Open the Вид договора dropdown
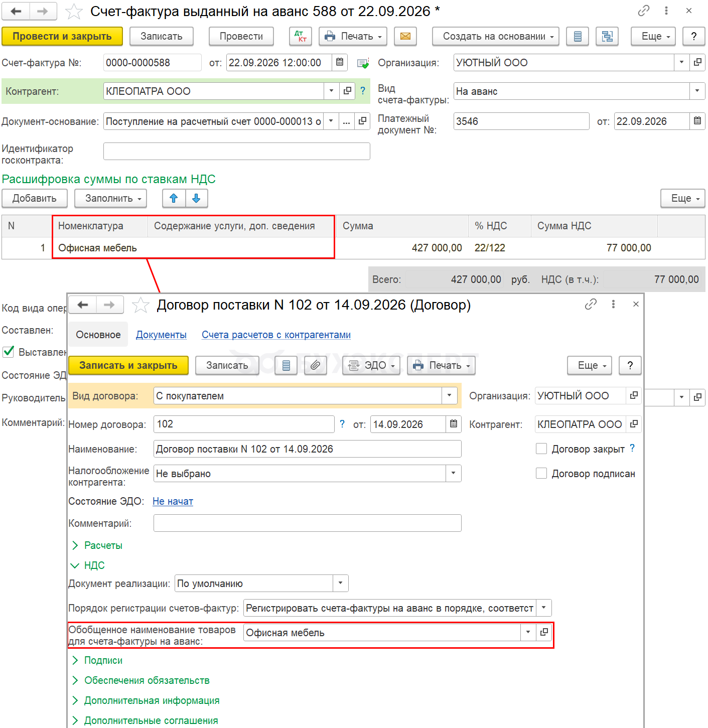 (x=449, y=395)
